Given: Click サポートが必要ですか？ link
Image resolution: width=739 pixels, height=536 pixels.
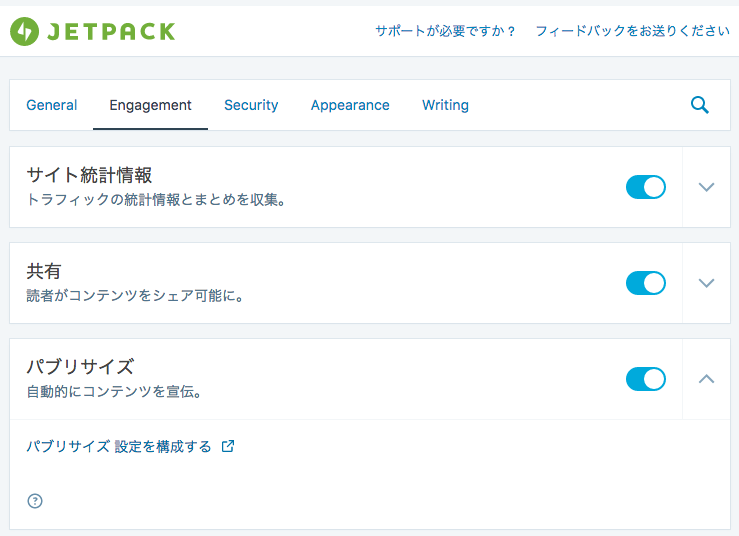Looking at the screenshot, I should coord(446,31).
